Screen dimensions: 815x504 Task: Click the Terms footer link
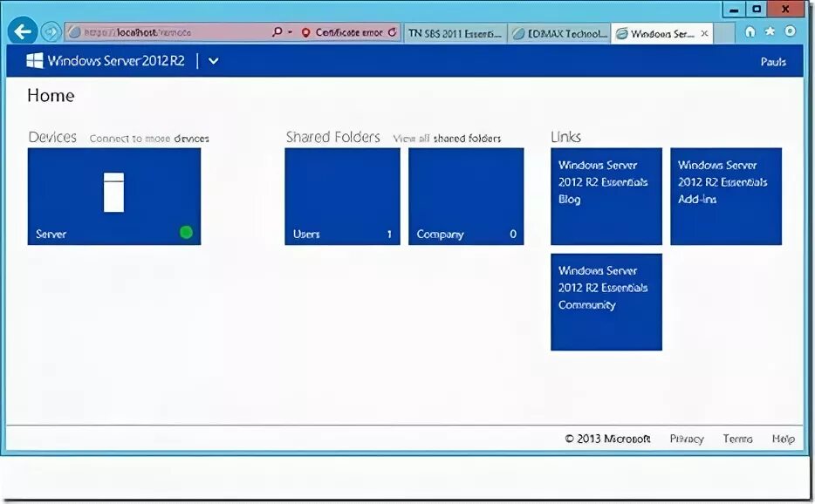click(x=737, y=439)
